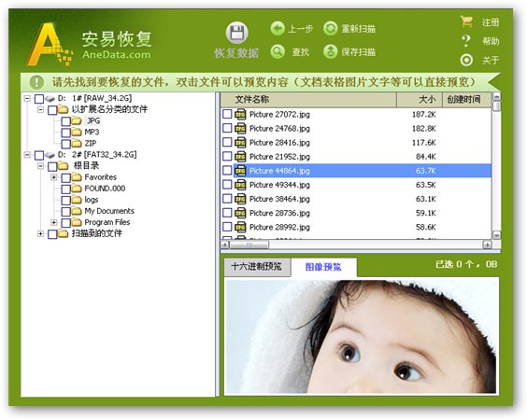Click the My Documents folder icon
The image size is (527, 420).
pos(77,211)
